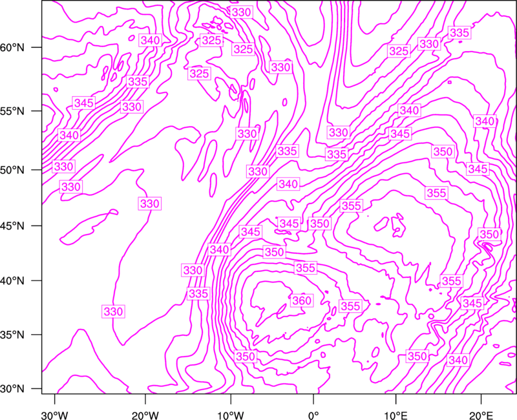Select the 30°N latitude axis label
Viewport: 517px width, 420px height.
[12, 389]
